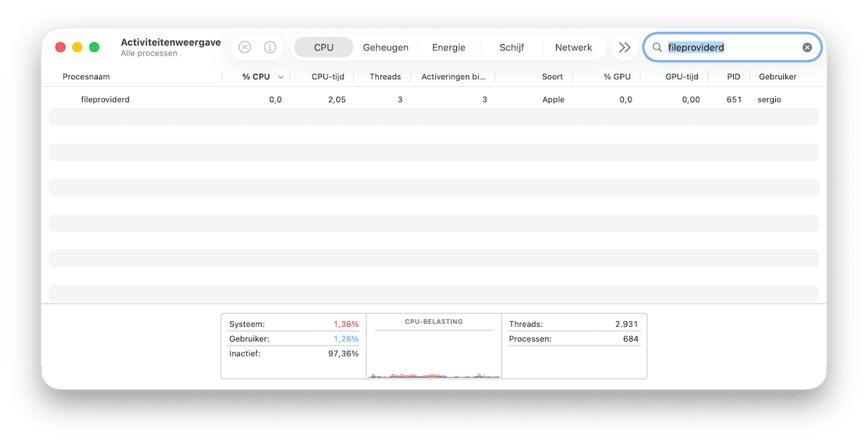
Task: Switch to the Schijf tab
Action: coord(511,47)
